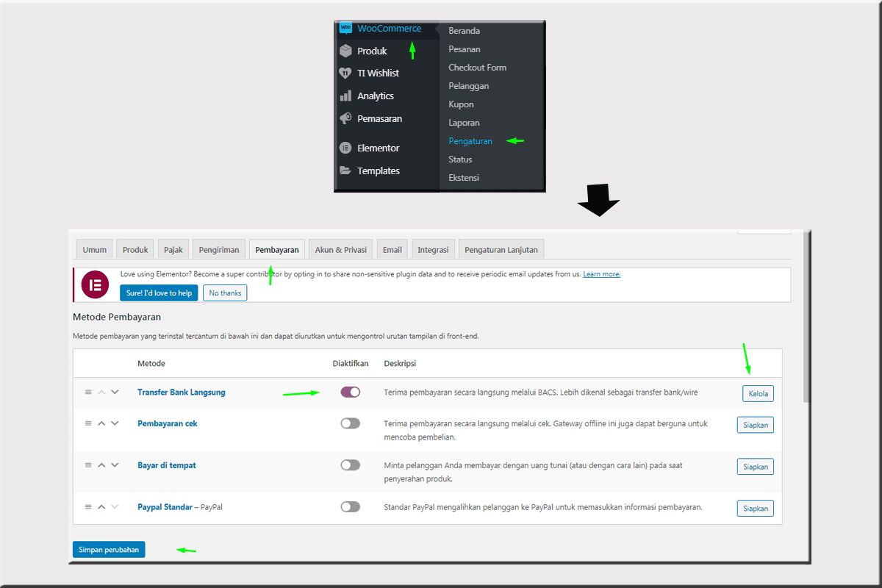Click the Simpan perubahan button
882x588 pixels.
tap(109, 549)
